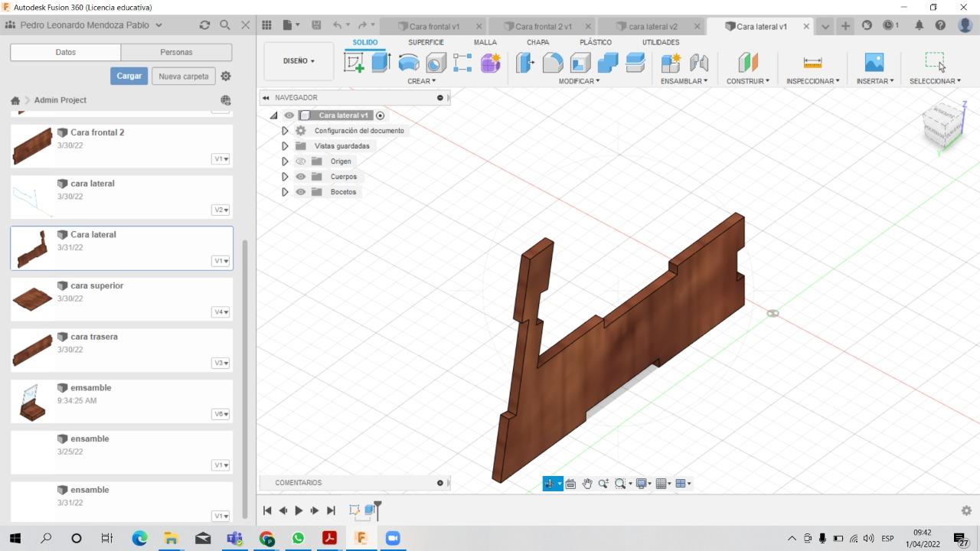Click the Fillet tool in Modificar
Image resolution: width=980 pixels, height=551 pixels.
pos(553,63)
